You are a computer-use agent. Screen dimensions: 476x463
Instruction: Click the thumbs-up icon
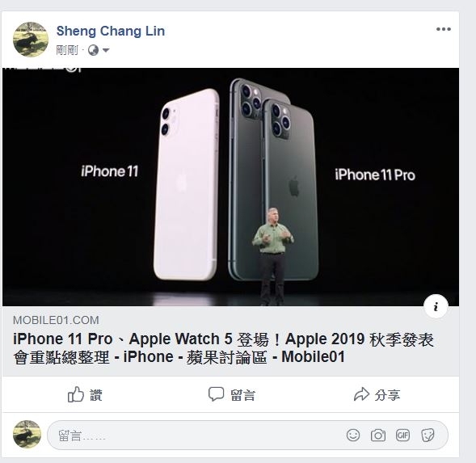76,394
